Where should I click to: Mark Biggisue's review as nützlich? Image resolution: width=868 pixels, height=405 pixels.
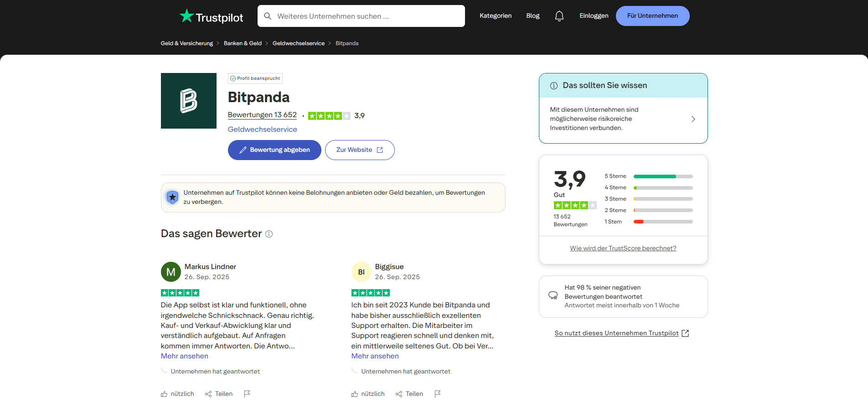(x=368, y=394)
